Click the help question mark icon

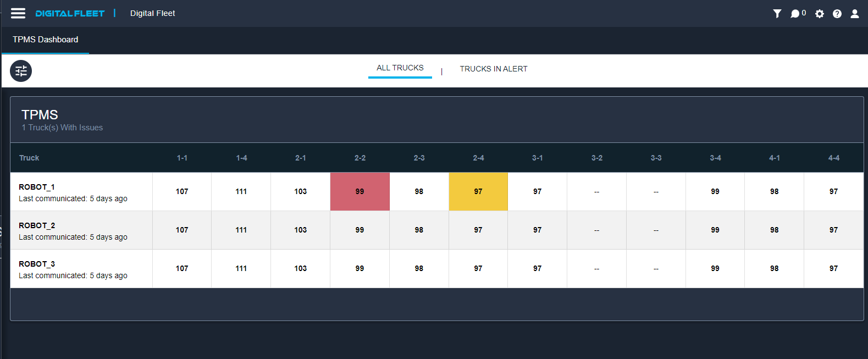click(837, 14)
